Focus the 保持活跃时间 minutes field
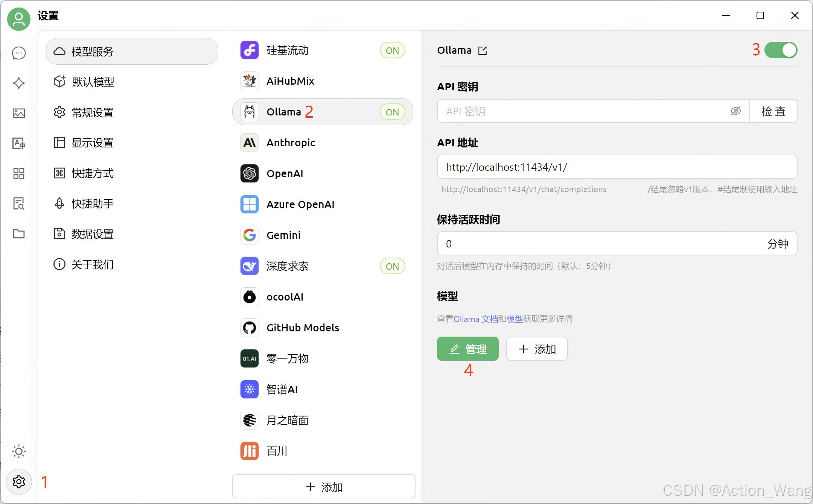This screenshot has width=813, height=504. tap(617, 244)
